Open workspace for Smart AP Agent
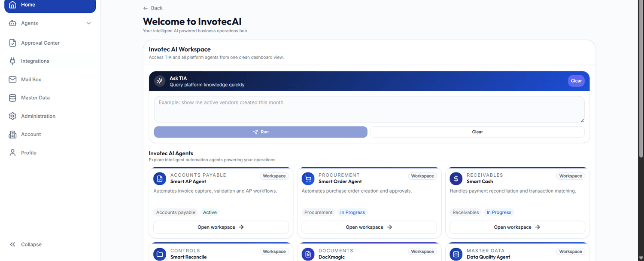 [221, 227]
